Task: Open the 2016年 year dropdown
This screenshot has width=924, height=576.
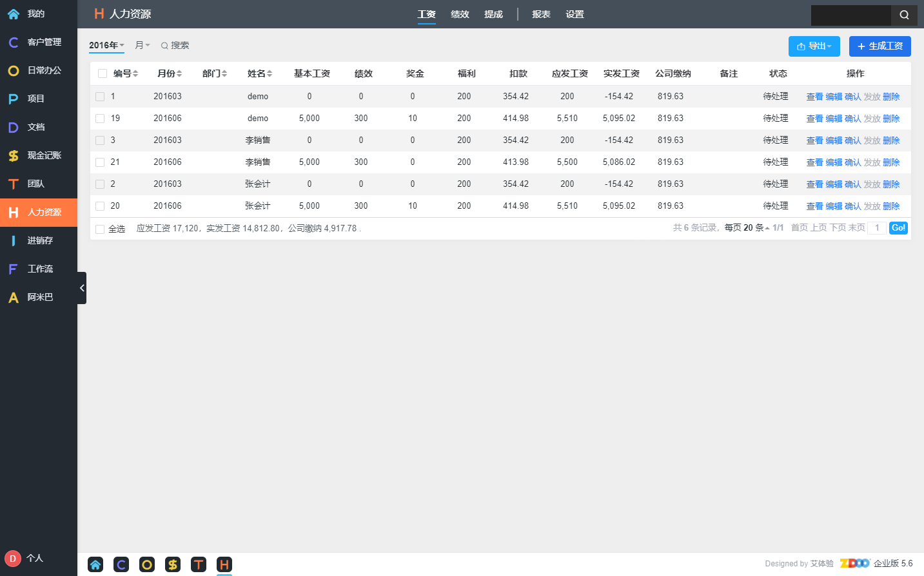Action: [106, 45]
